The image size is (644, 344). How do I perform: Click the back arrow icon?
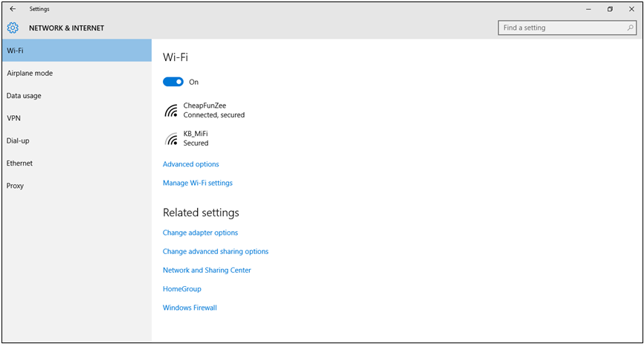13,9
